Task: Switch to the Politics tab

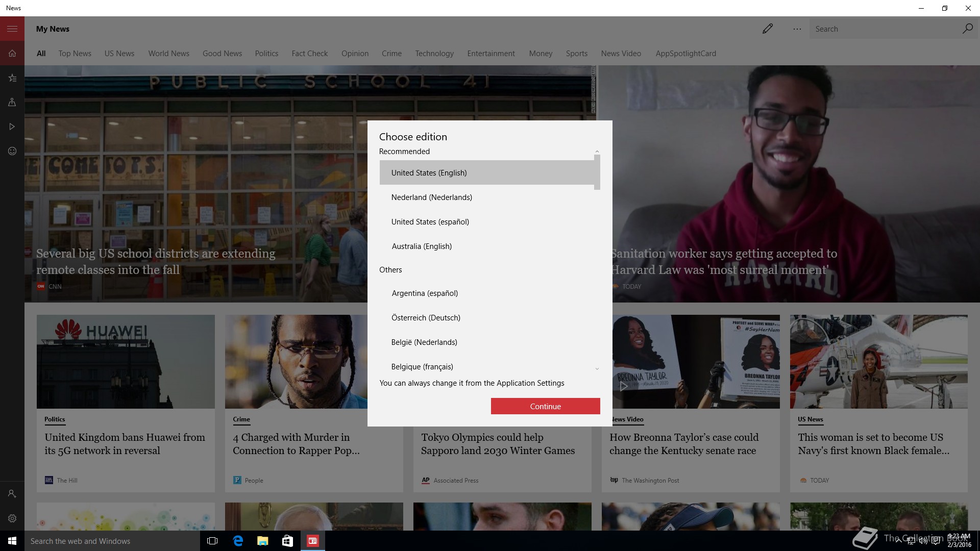Action: pos(266,54)
